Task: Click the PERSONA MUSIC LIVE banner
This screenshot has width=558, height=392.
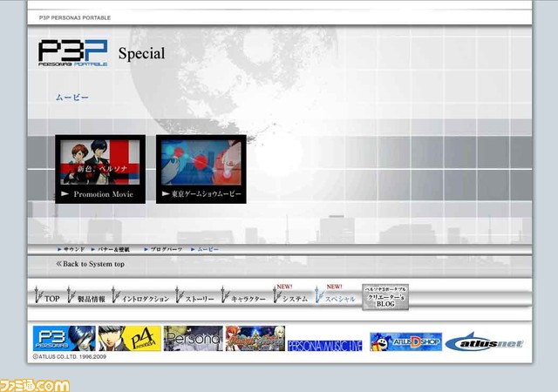Action: point(325,346)
